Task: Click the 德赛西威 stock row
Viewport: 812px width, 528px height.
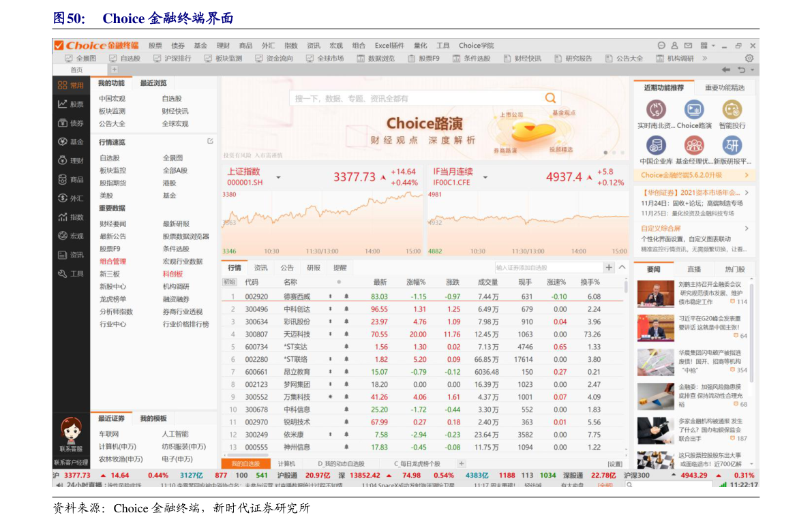Action: (422, 296)
